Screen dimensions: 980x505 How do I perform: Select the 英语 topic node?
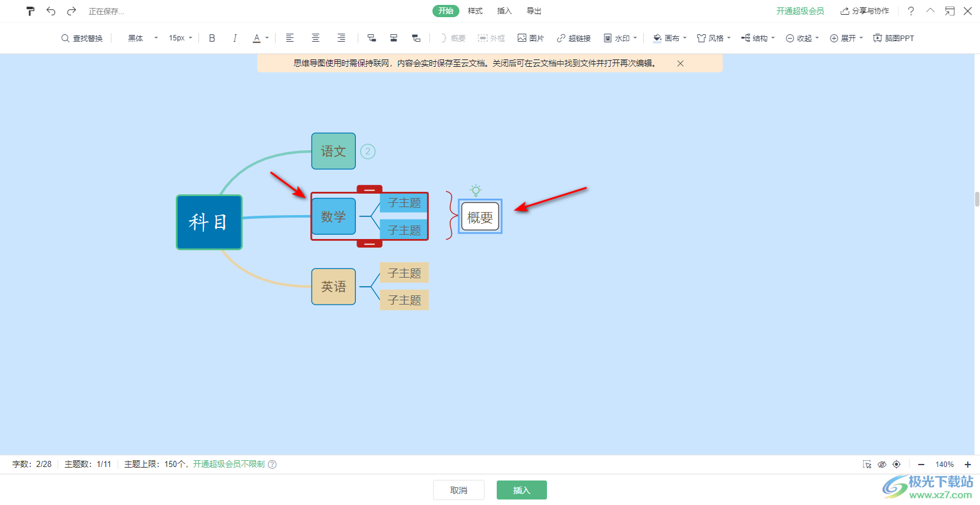(x=333, y=286)
